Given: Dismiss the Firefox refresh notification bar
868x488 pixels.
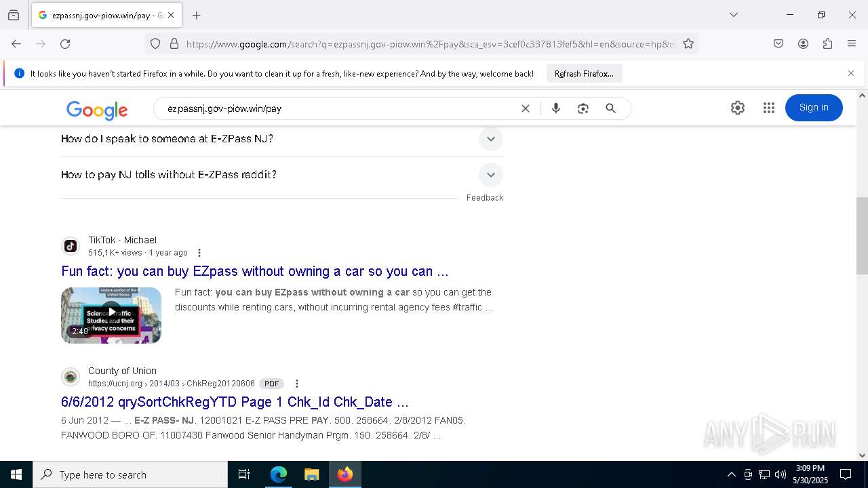Looking at the screenshot, I should point(851,73).
